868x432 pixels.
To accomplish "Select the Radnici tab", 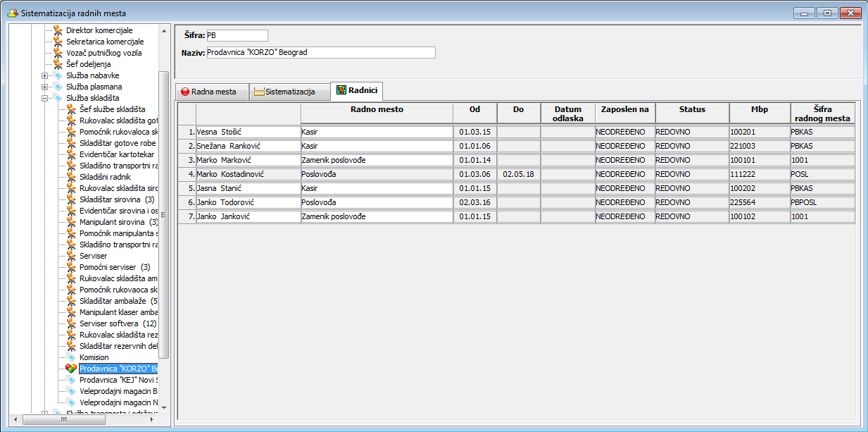I will [356, 90].
